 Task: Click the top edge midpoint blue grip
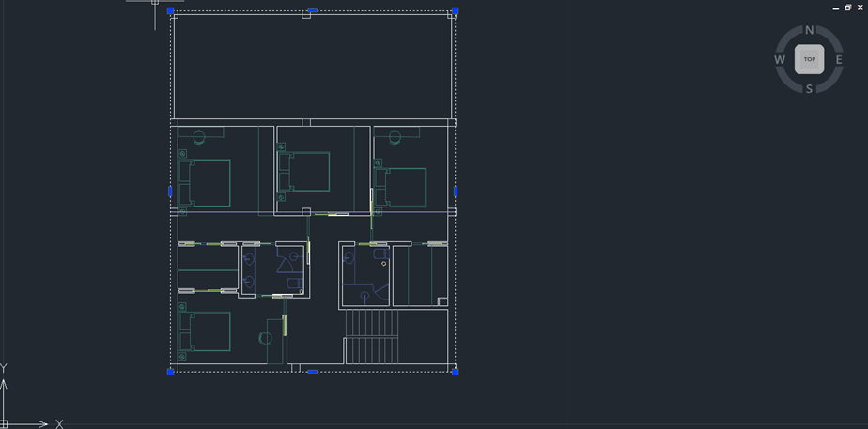click(x=313, y=11)
